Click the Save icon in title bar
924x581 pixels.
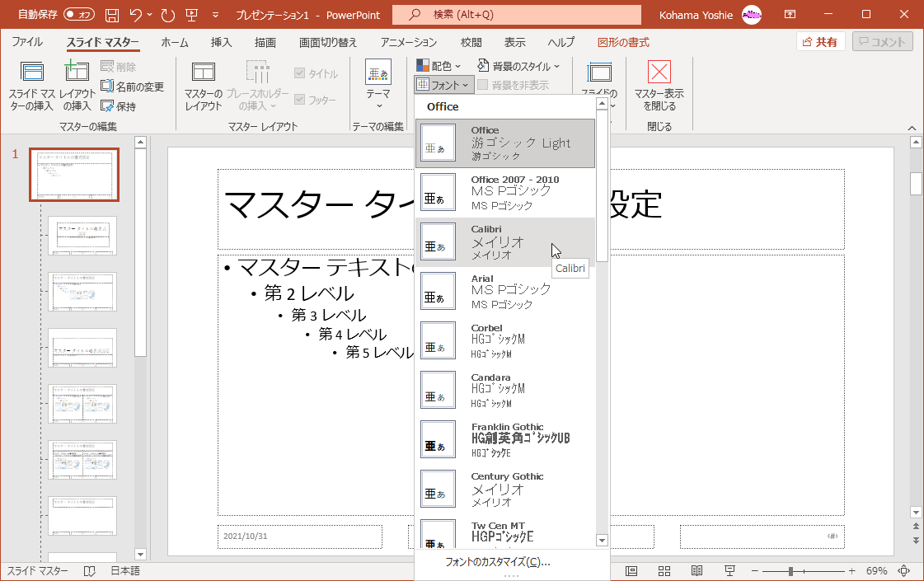(112, 15)
